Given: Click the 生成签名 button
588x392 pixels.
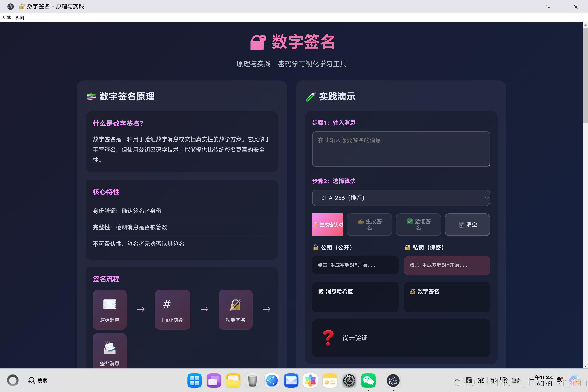Looking at the screenshot, I should click(x=369, y=224).
